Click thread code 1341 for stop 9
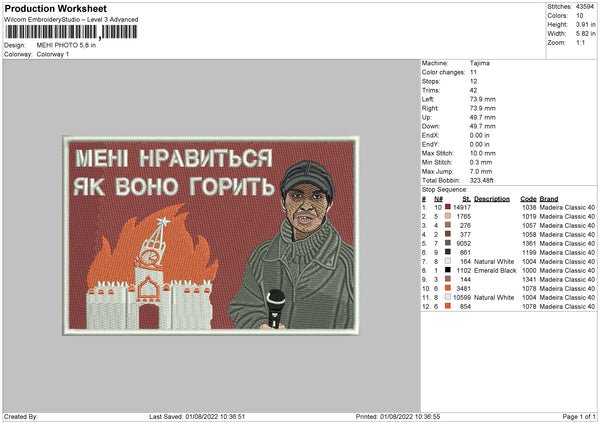The image size is (600, 424). [529, 279]
